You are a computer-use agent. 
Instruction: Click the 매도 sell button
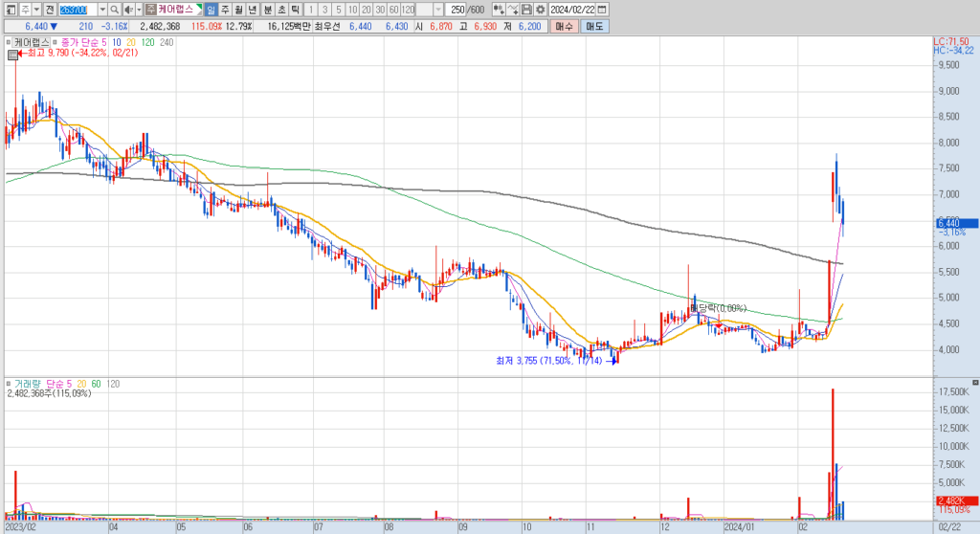pos(594,26)
